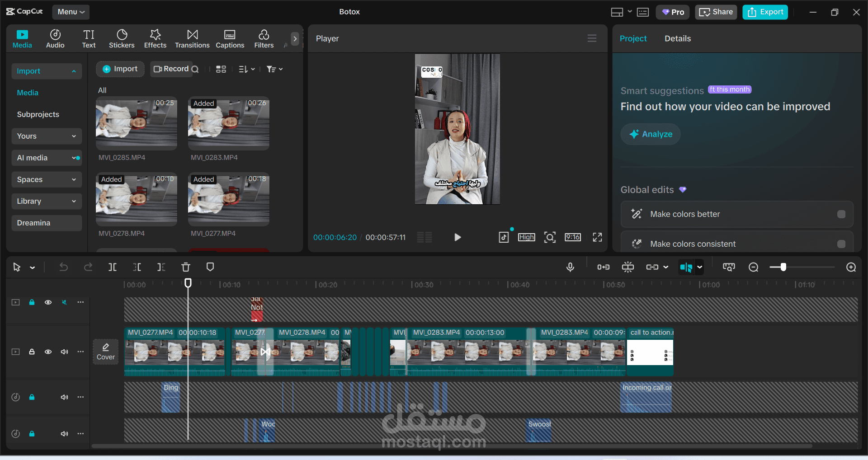
Task: Toggle lock on main video track
Action: point(32,352)
